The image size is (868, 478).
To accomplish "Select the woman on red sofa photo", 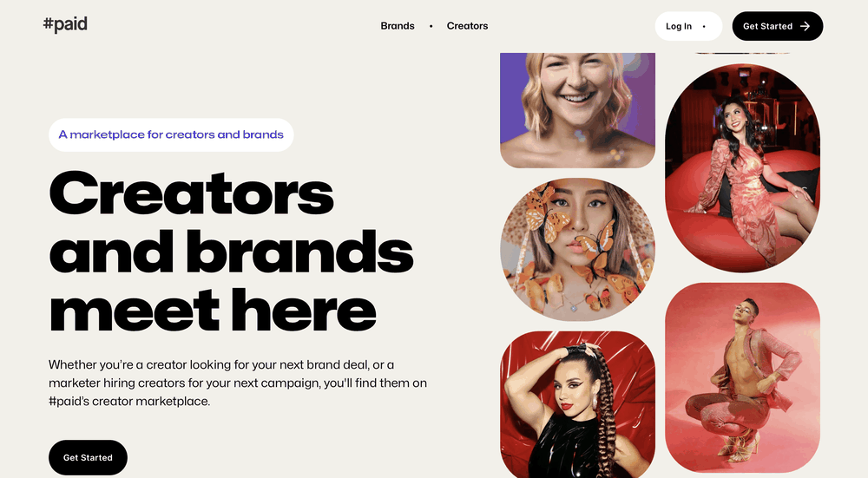I will pos(742,168).
